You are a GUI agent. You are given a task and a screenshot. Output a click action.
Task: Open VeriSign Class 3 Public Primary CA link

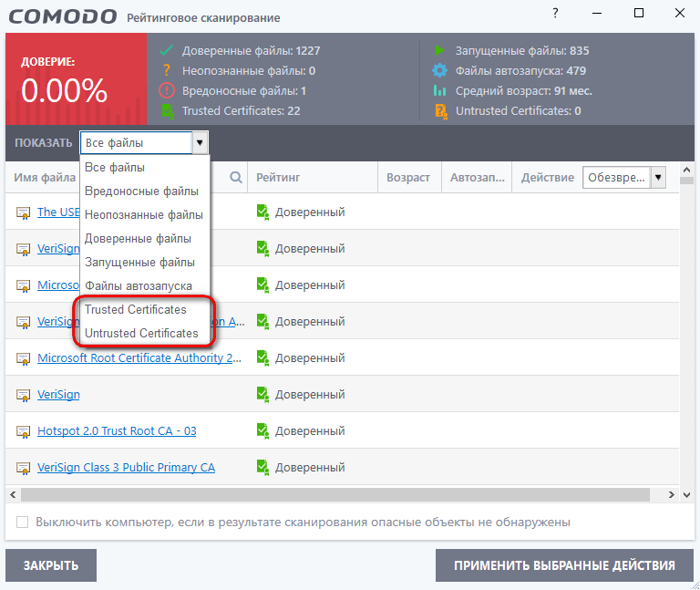pos(127,468)
